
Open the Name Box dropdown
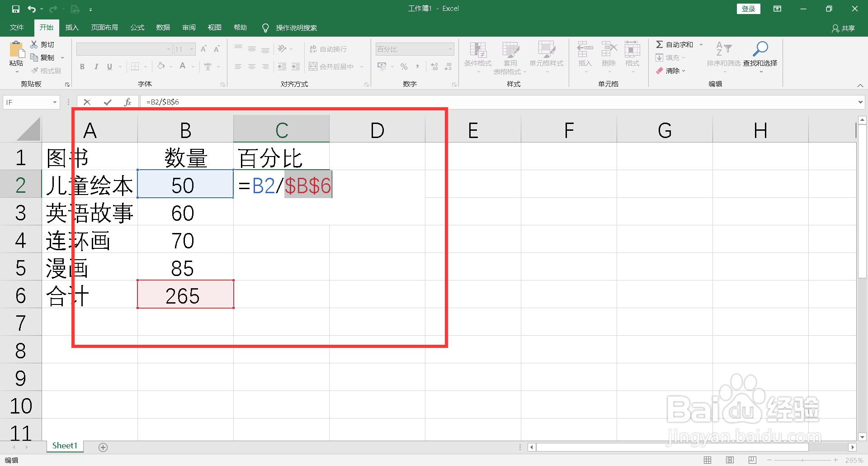[x=55, y=102]
